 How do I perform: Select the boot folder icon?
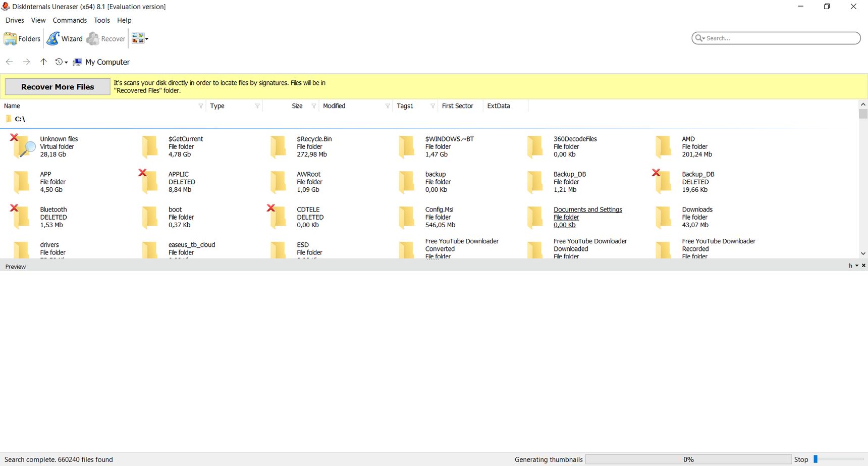tap(150, 217)
